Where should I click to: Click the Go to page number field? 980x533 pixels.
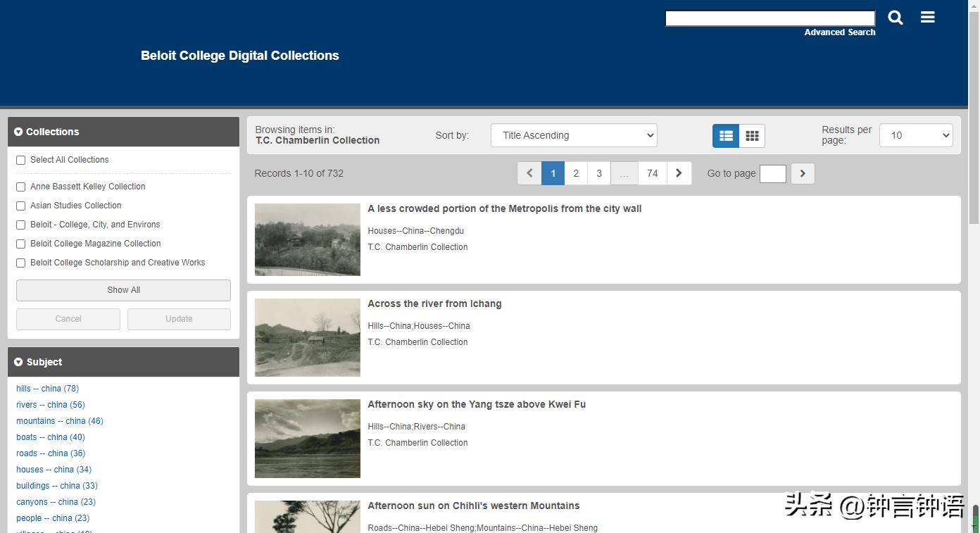tap(773, 173)
